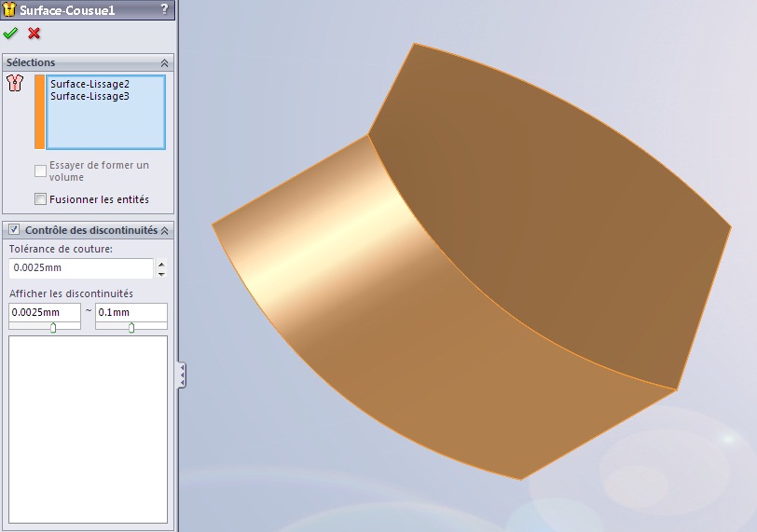
Task: Open help with the question mark icon
Action: click(164, 9)
